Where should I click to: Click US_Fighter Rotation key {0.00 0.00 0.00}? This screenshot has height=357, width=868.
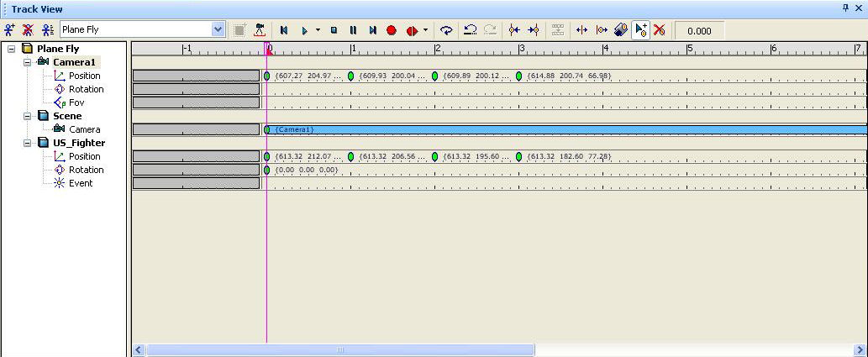pyautogui.click(x=267, y=170)
